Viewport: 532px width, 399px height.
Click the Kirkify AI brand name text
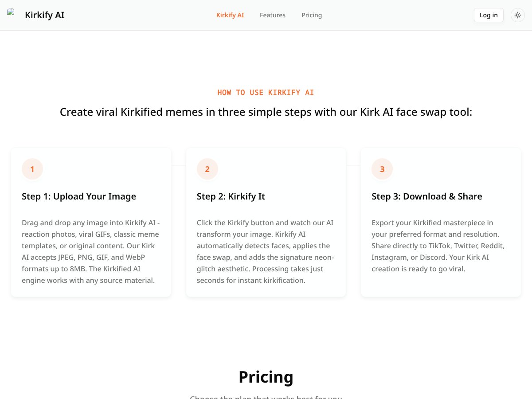coord(44,15)
